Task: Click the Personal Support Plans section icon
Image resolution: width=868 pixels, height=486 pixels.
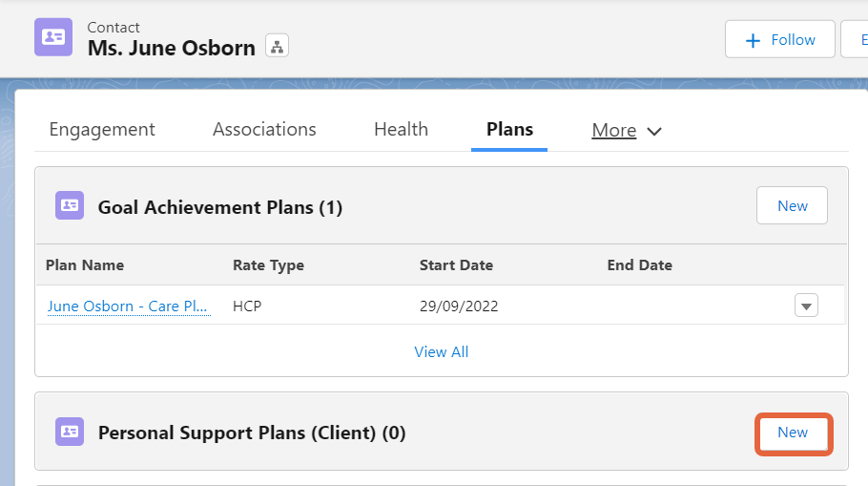Action: 70,432
